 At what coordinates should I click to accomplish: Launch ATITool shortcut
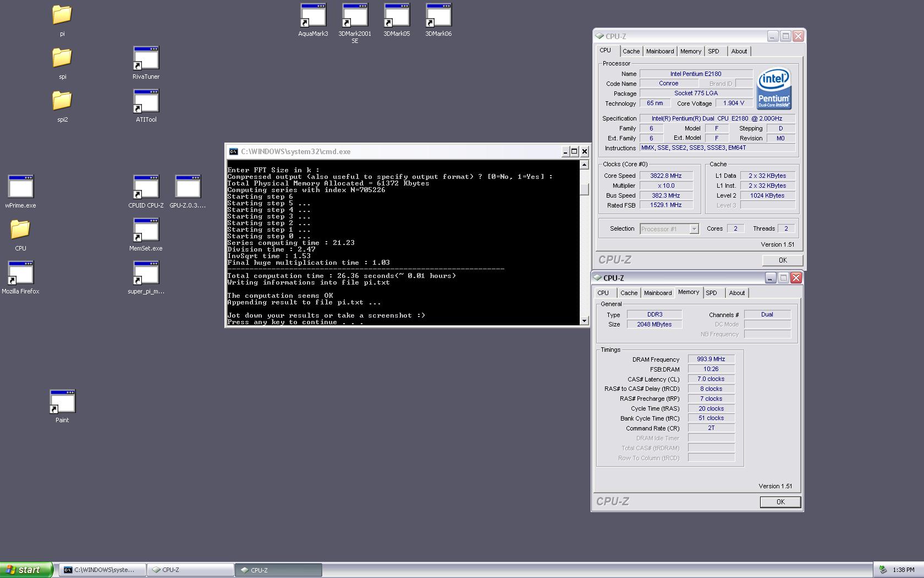(146, 101)
